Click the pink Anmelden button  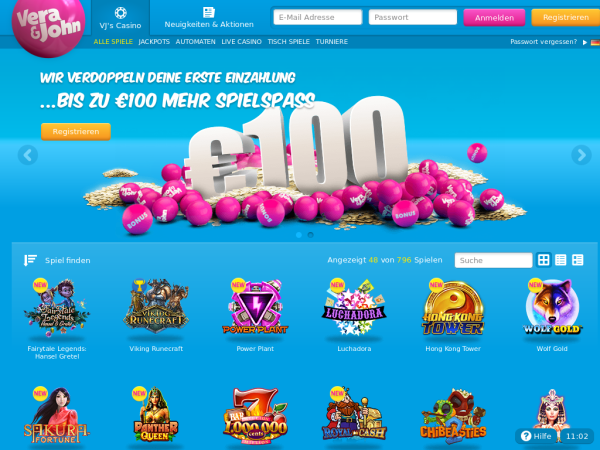click(494, 18)
